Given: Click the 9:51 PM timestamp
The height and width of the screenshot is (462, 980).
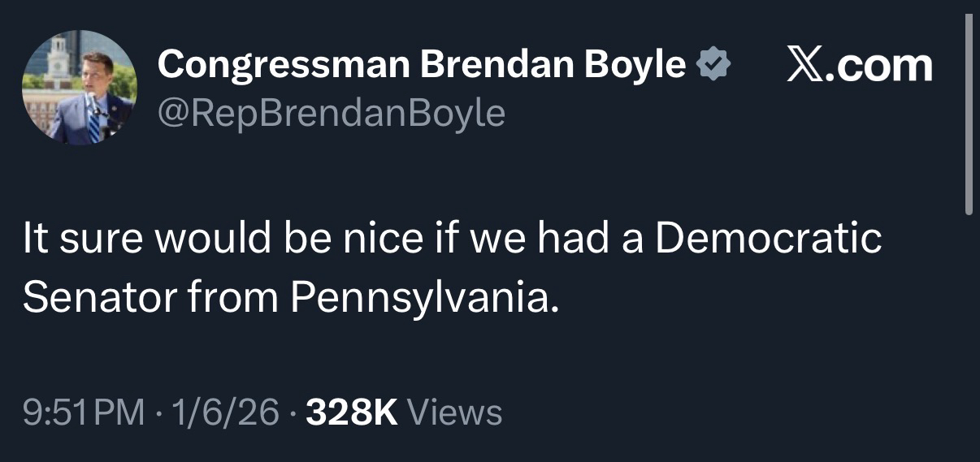Looking at the screenshot, I should [83, 412].
